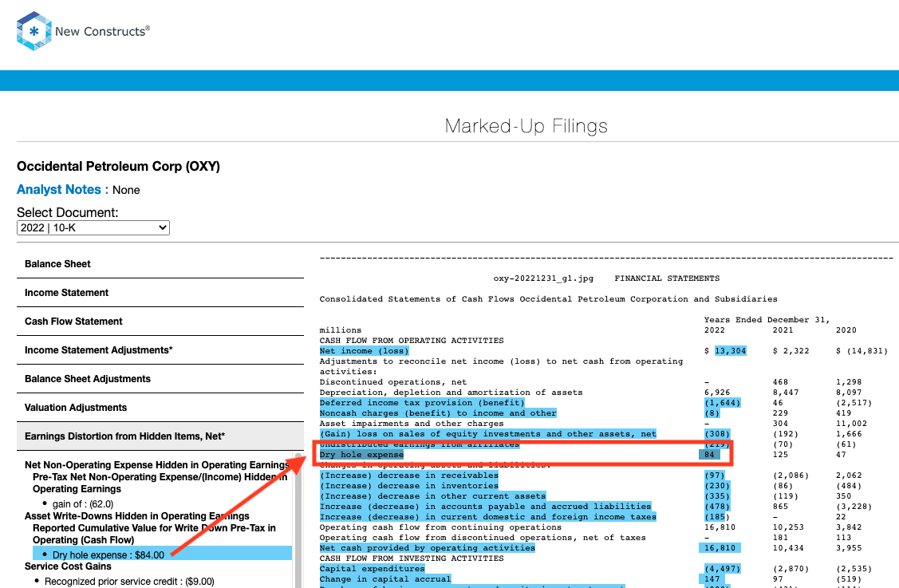Click 'Operating cash flow from continuing operations' line
This screenshot has height=588, width=899.
(440, 527)
